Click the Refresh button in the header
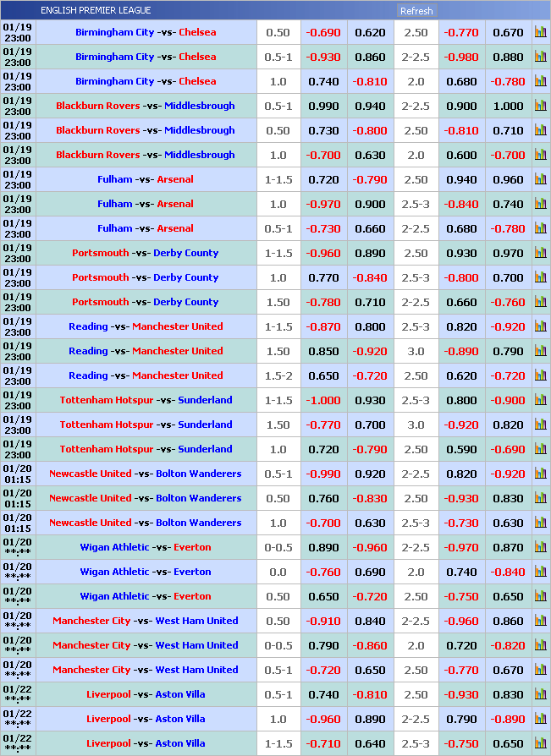This screenshot has width=551, height=756. (416, 11)
